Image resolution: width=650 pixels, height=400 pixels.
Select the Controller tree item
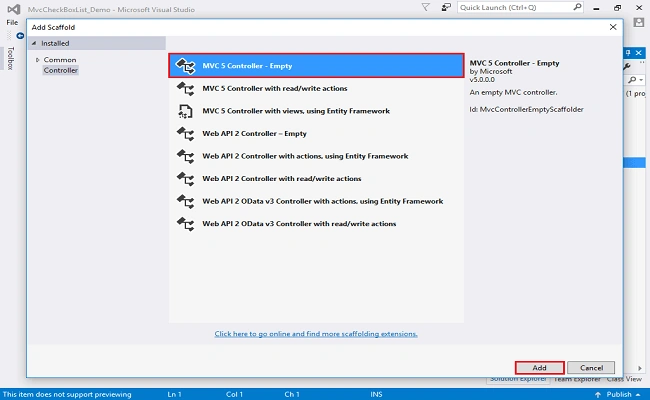pos(61,70)
